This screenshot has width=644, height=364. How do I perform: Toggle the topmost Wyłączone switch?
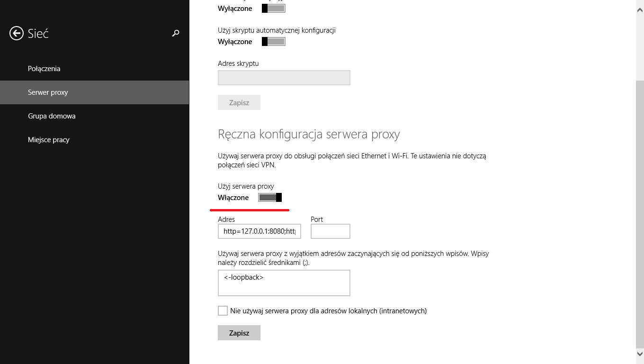[274, 9]
